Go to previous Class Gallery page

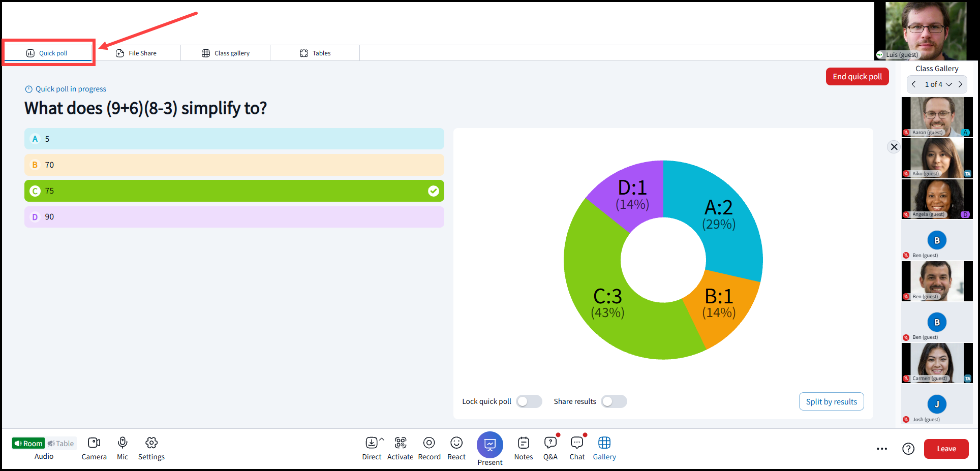pyautogui.click(x=914, y=84)
